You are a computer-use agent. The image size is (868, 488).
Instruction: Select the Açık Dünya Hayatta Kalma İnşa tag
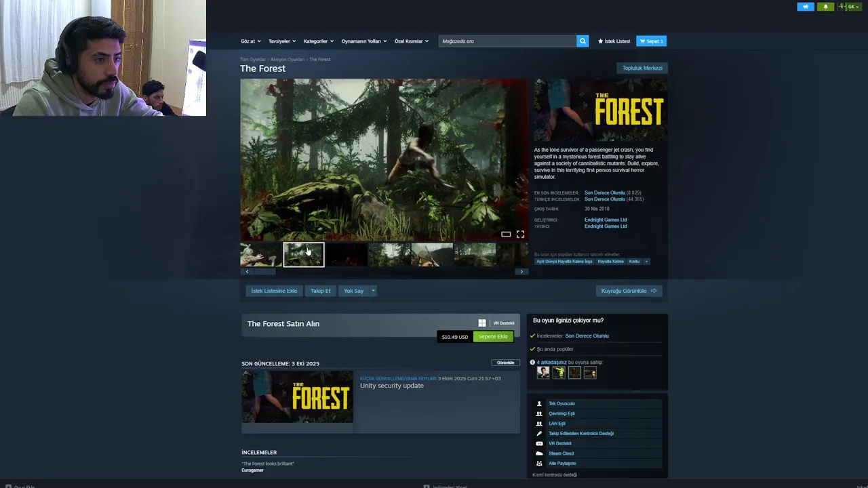pos(565,262)
